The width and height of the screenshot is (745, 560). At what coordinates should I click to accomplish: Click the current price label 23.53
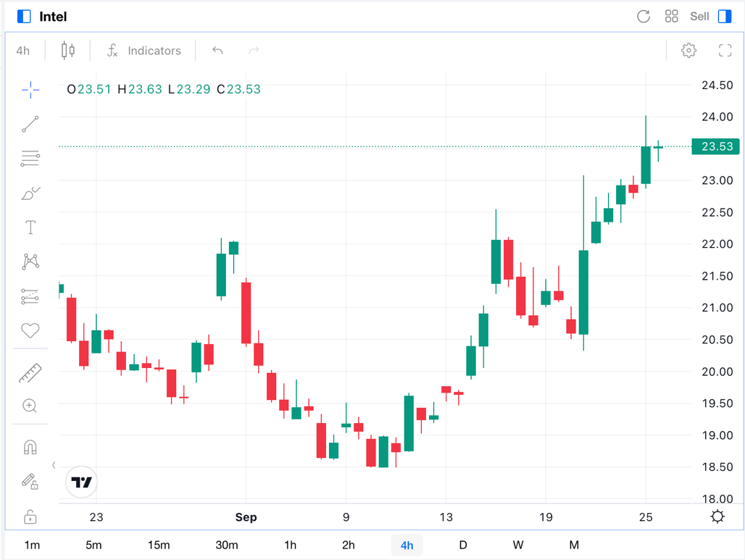tap(717, 146)
